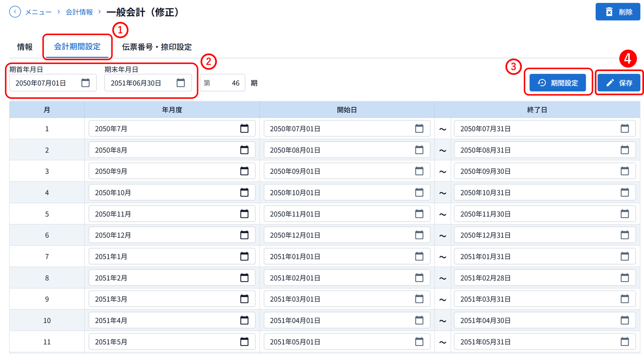Viewport: 644px width, 358px height.
Task: Click the 保存 save button
Action: coord(619,83)
